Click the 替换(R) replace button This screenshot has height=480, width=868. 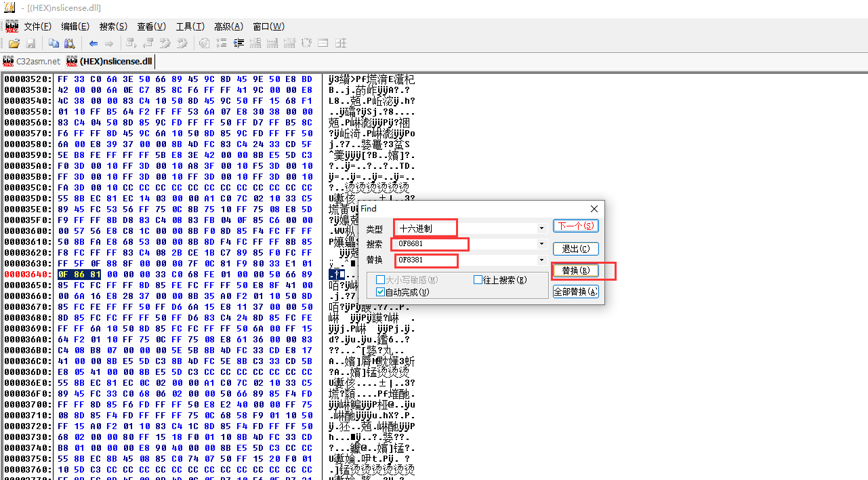pos(575,271)
